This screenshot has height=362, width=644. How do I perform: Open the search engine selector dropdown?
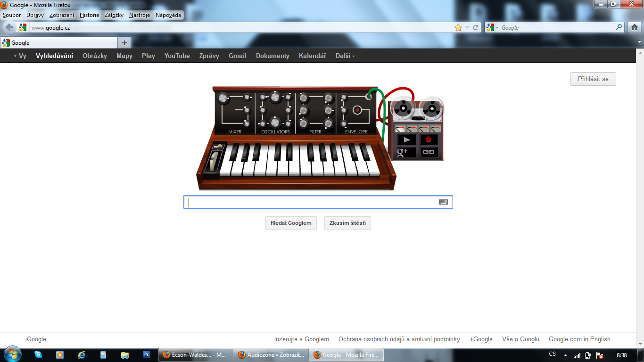[493, 28]
